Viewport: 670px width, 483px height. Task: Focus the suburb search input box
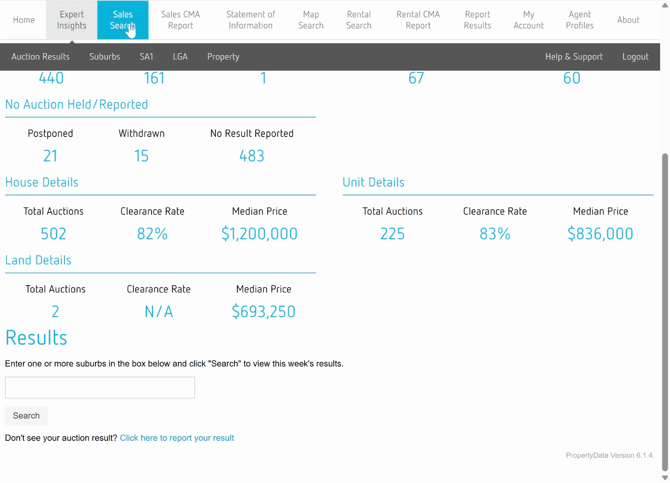point(100,388)
